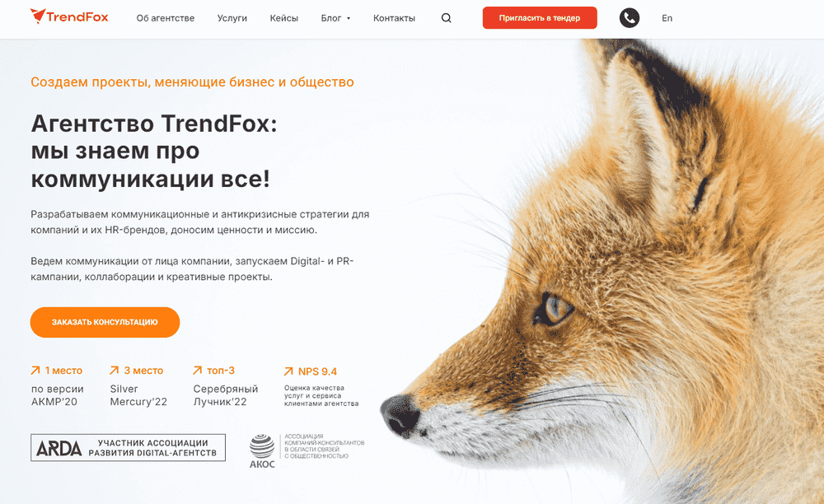
Task: Click the Silver Mercury'22 award text
Action: pos(138,395)
